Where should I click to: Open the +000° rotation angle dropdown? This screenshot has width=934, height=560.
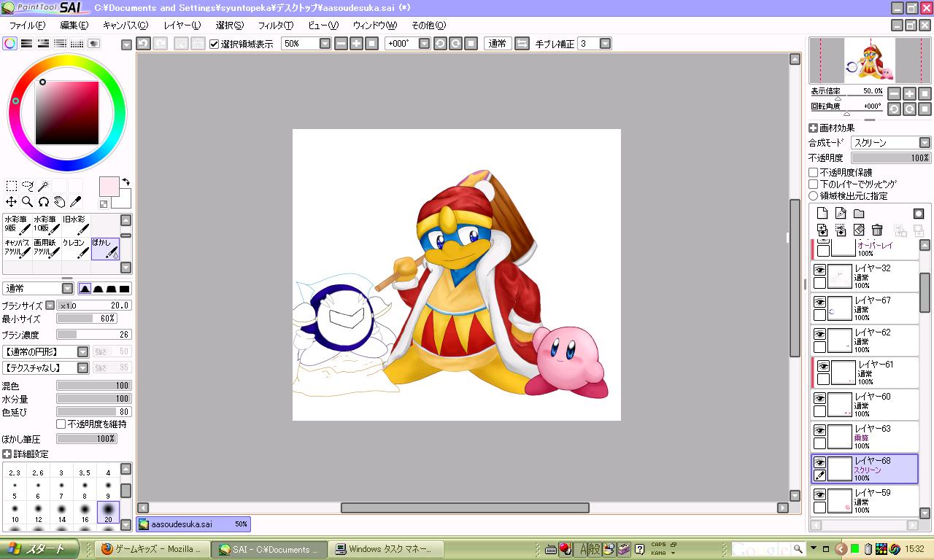(424, 44)
